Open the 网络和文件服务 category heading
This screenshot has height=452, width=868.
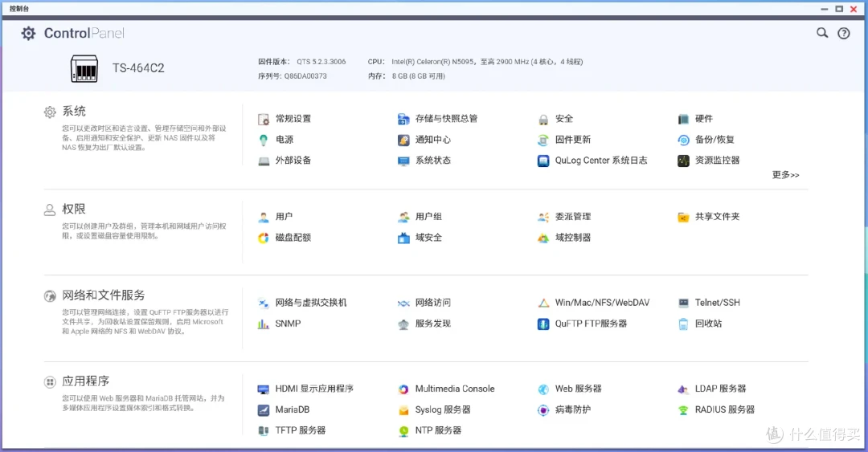(104, 295)
